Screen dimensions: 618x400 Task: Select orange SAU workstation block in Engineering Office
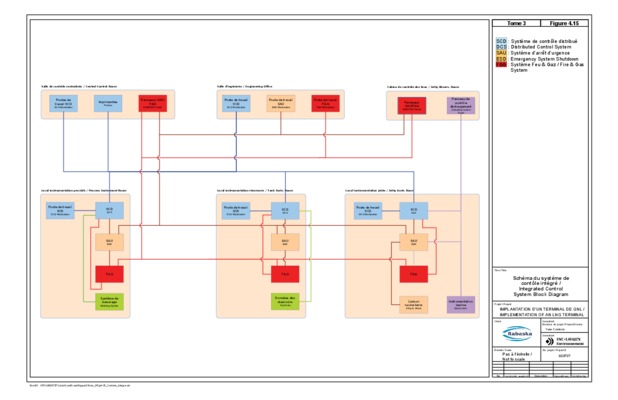click(x=281, y=103)
